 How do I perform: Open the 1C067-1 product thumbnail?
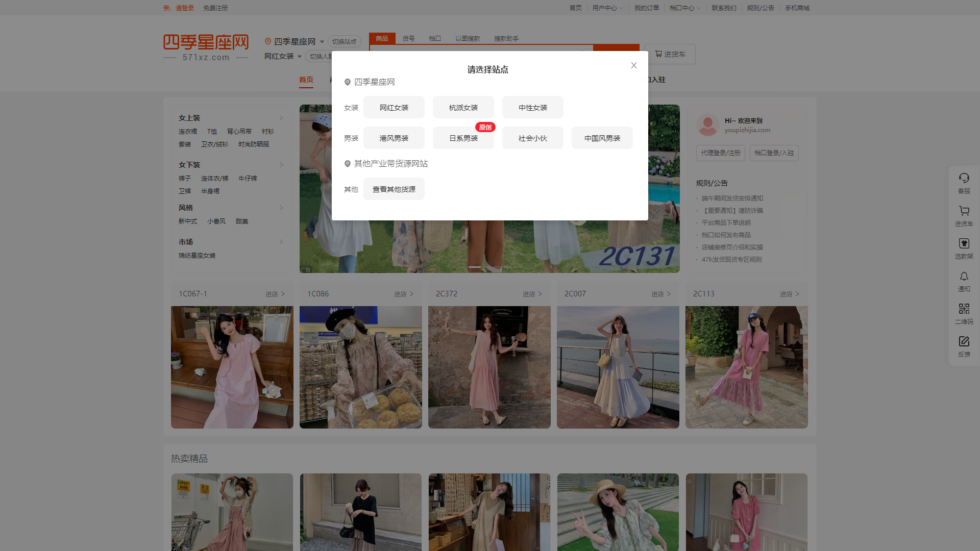(232, 367)
